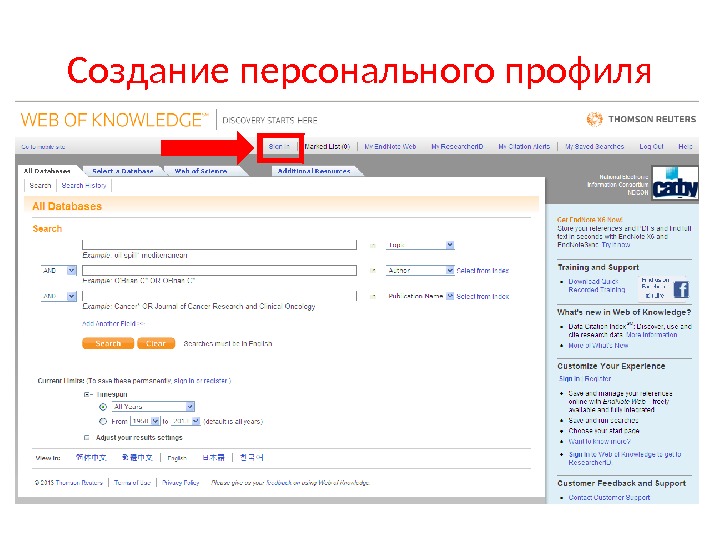Click the second search query field
720x540 pixels.
(219, 270)
